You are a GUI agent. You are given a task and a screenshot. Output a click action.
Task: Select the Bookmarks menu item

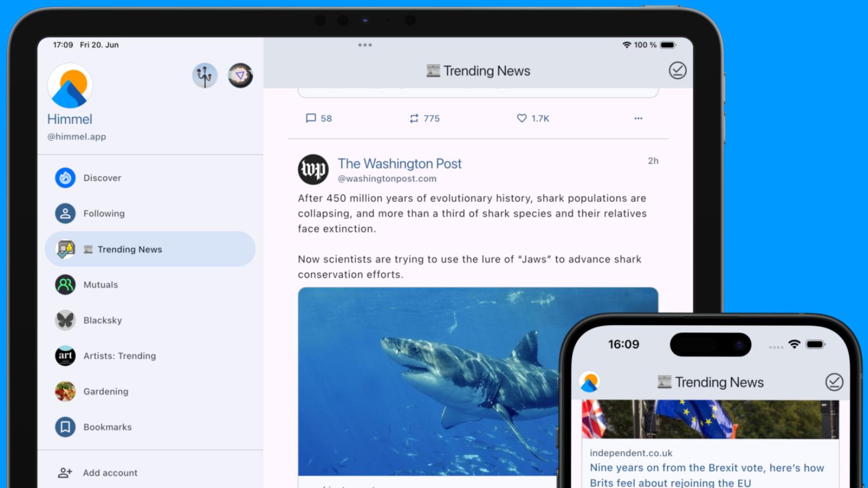point(150,427)
